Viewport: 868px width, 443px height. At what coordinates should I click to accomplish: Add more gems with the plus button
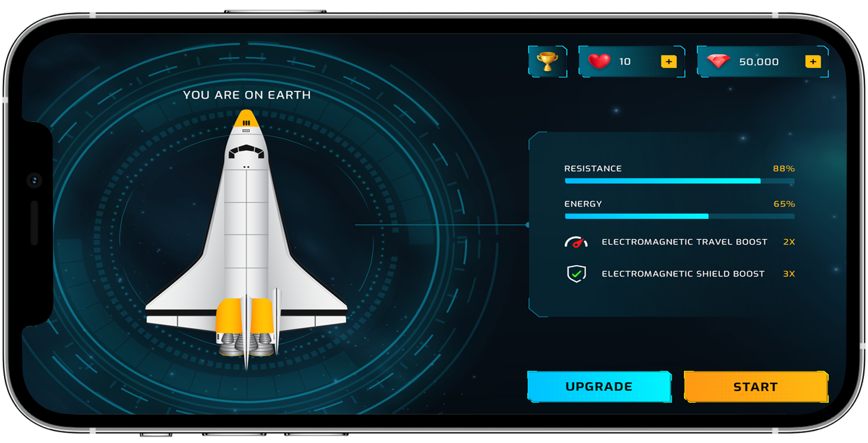[x=813, y=62]
